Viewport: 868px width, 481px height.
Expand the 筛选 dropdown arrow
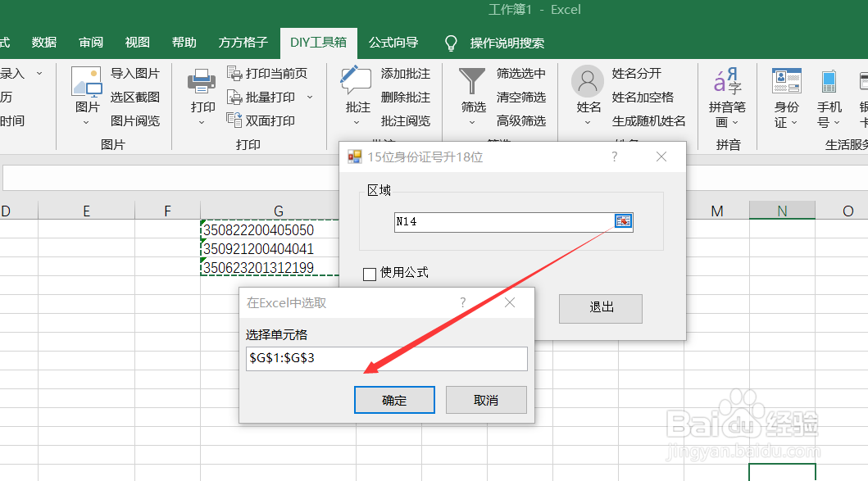pos(472,122)
